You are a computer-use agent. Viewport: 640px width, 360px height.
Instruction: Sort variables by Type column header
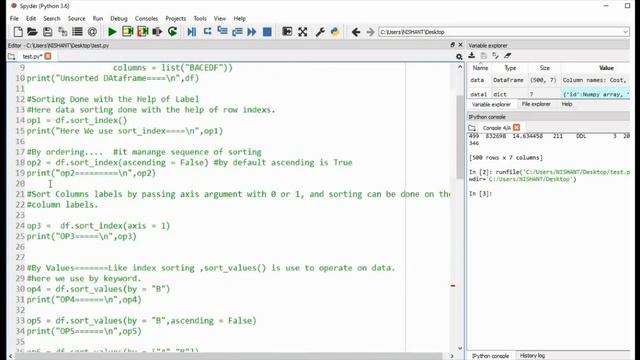(510, 68)
